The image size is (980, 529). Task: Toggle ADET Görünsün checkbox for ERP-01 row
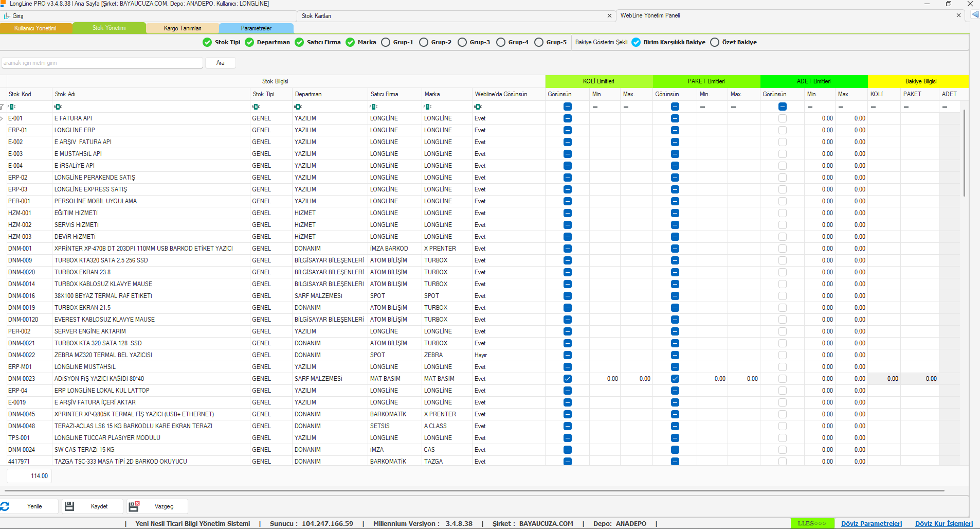tap(783, 130)
